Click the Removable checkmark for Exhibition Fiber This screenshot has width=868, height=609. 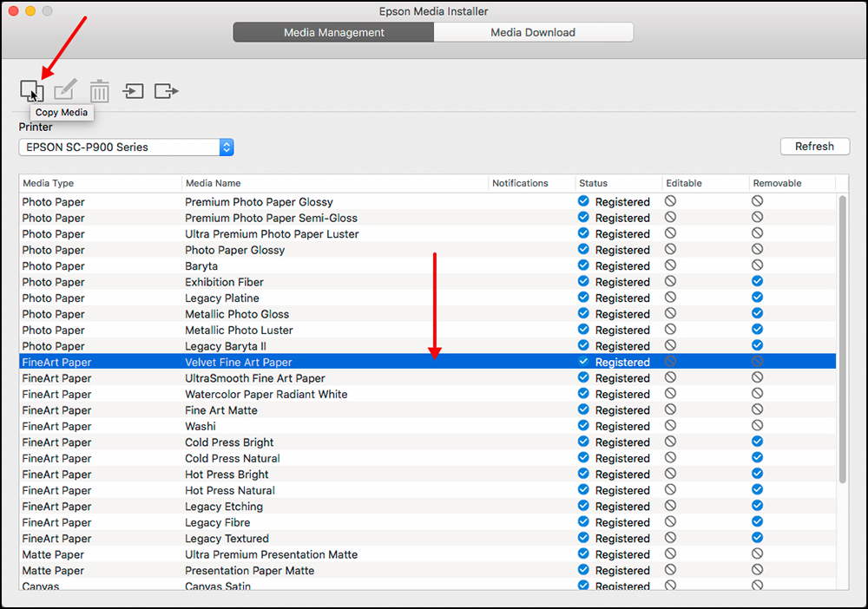(x=757, y=281)
